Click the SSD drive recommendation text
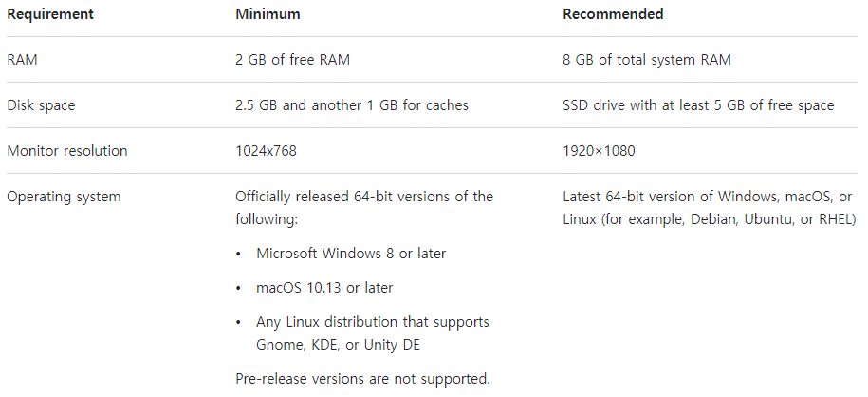Image resolution: width=868 pixels, height=397 pixels. 698,105
